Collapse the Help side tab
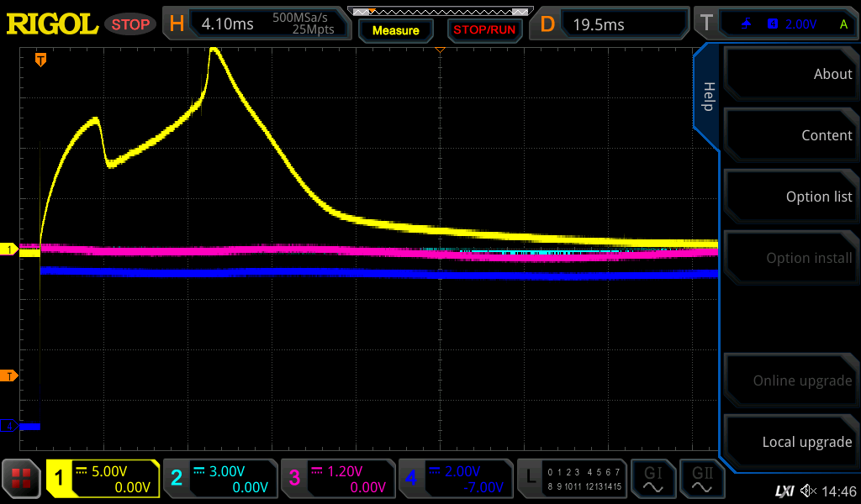 [x=707, y=97]
